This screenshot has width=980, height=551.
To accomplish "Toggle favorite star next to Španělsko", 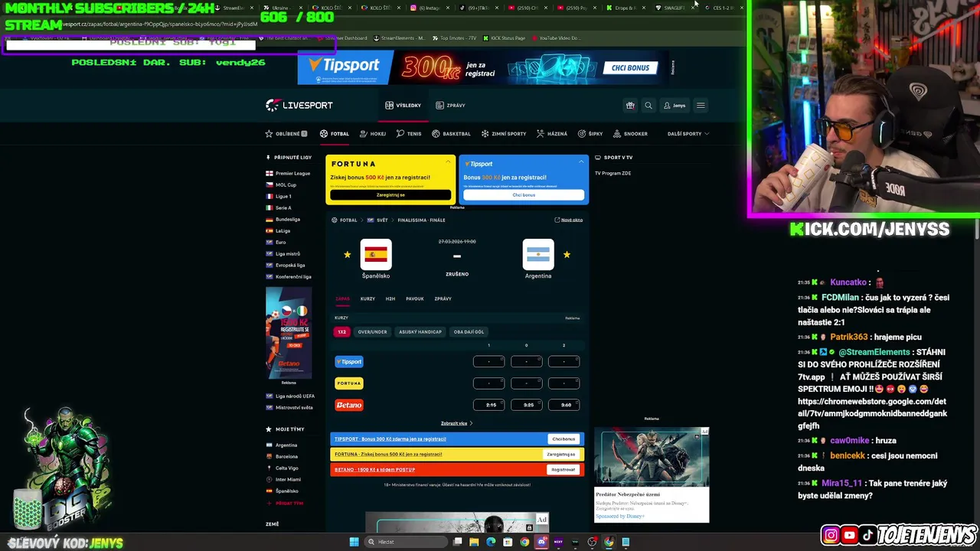I will (x=348, y=255).
